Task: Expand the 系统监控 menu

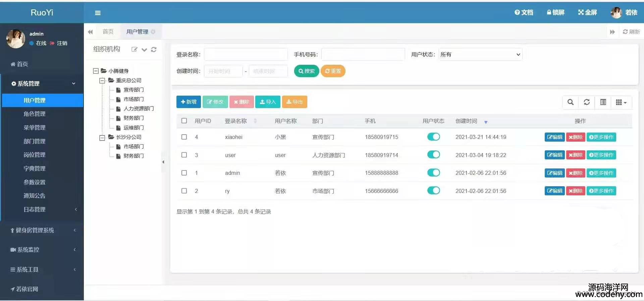Action: pos(42,250)
